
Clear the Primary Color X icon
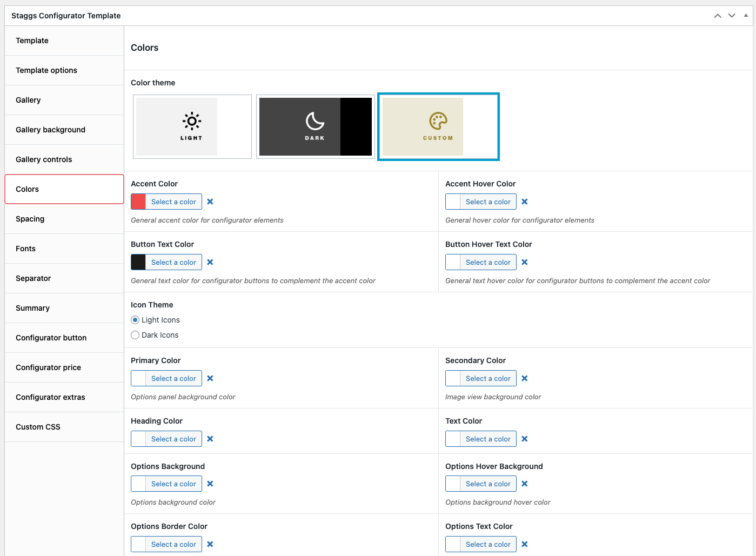pyautogui.click(x=210, y=378)
